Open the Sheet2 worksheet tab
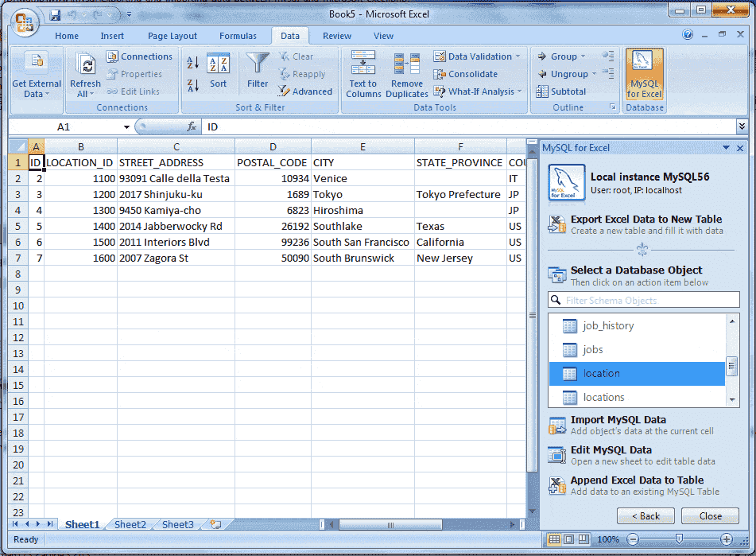The width and height of the screenshot is (756, 556). pyautogui.click(x=129, y=524)
